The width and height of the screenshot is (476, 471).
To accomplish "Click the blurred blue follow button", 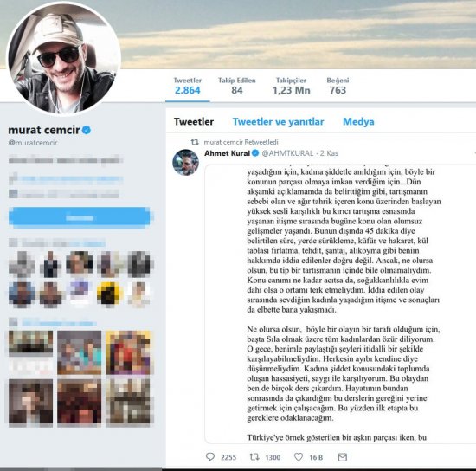I will pyautogui.click(x=80, y=217).
